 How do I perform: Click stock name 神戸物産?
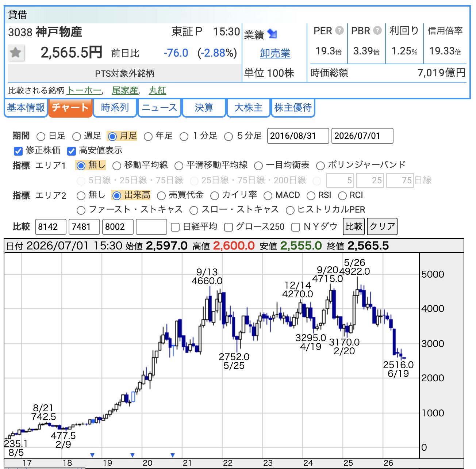point(58,32)
